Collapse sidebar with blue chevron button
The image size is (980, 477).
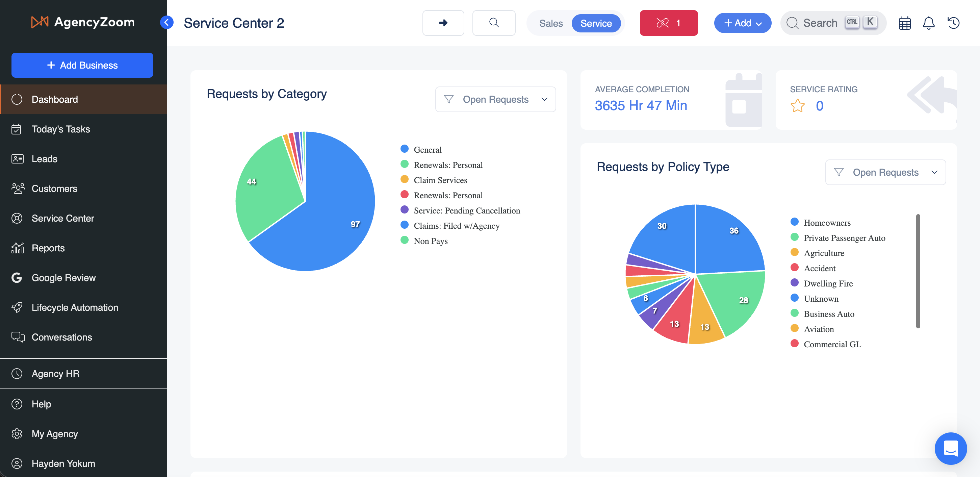click(x=166, y=22)
